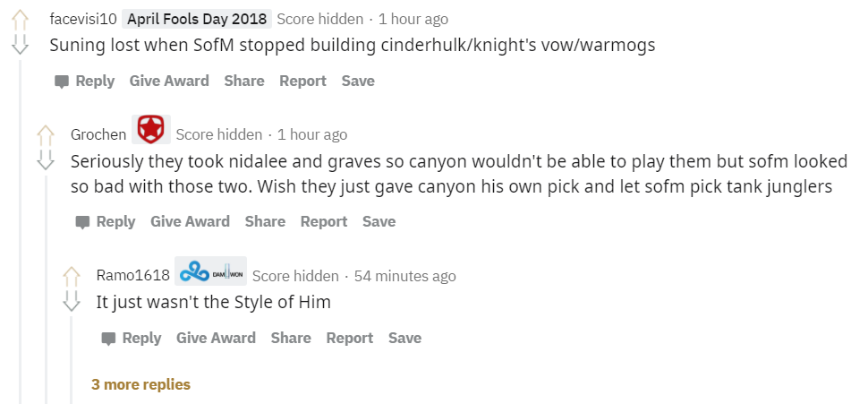Open Ramo1618's user profile

[132, 275]
